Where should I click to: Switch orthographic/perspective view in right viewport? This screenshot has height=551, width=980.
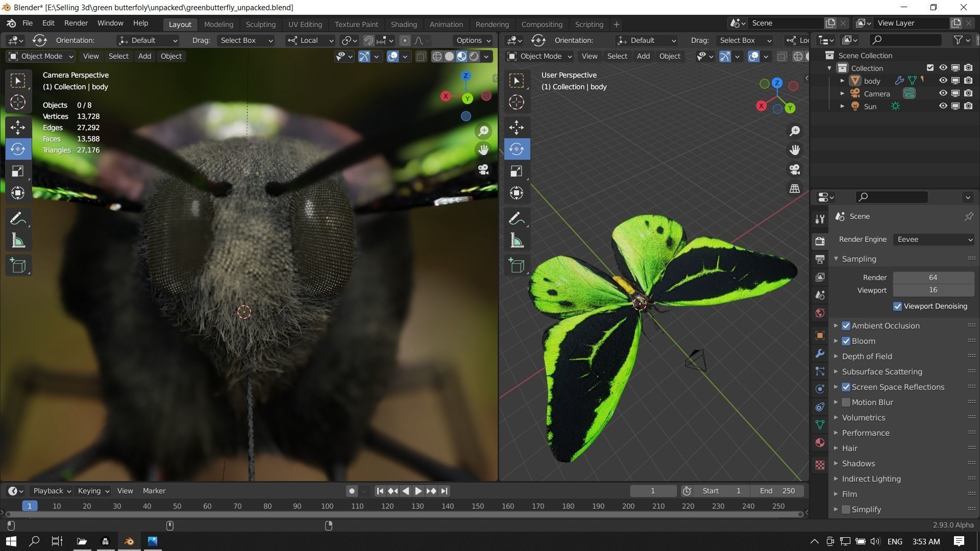(795, 189)
